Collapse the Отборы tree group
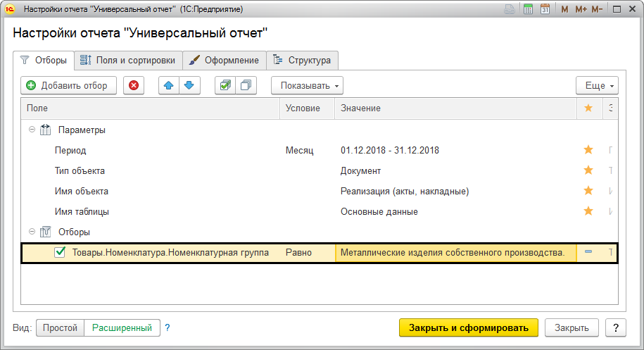This screenshot has width=644, height=350. pos(32,232)
